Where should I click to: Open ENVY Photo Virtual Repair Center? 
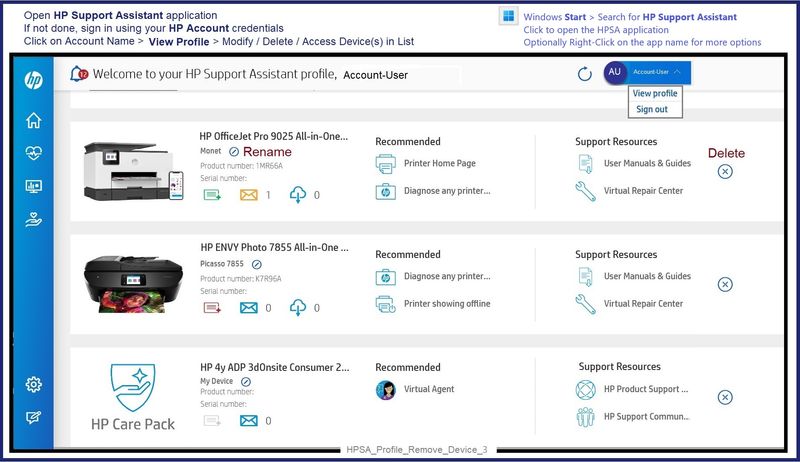643,303
